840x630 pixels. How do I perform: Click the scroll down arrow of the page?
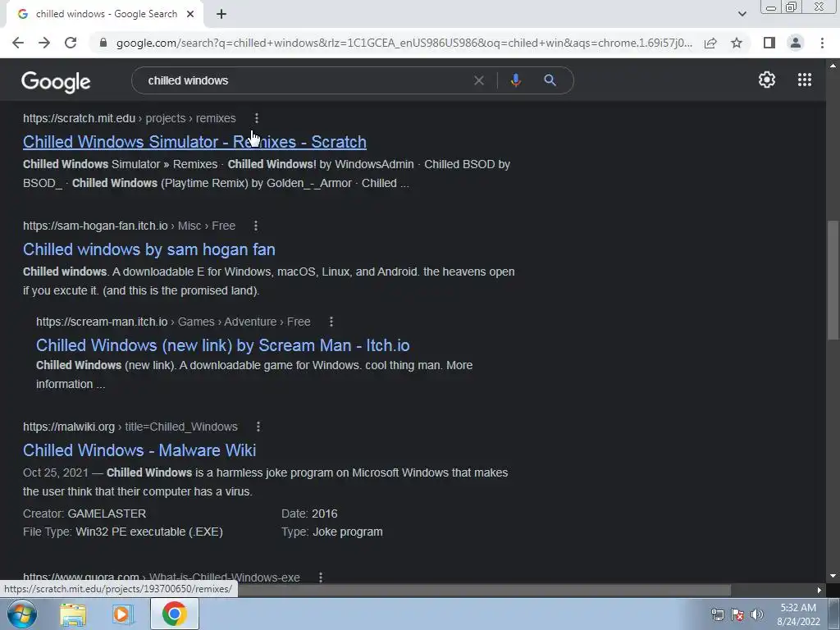[x=833, y=577]
